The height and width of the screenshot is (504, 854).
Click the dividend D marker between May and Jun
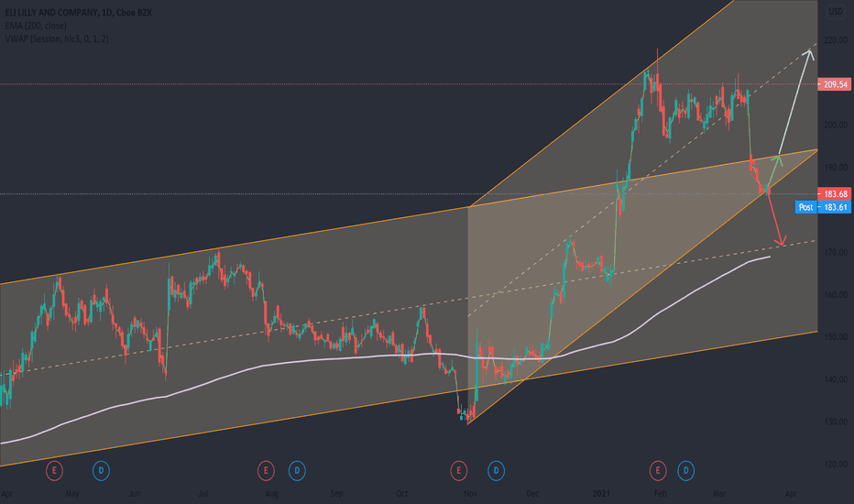click(x=101, y=470)
